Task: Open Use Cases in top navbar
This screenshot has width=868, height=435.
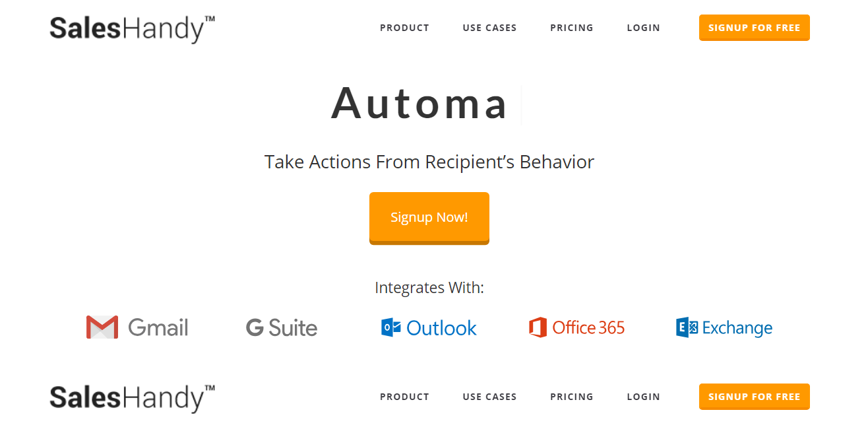Action: tap(489, 28)
